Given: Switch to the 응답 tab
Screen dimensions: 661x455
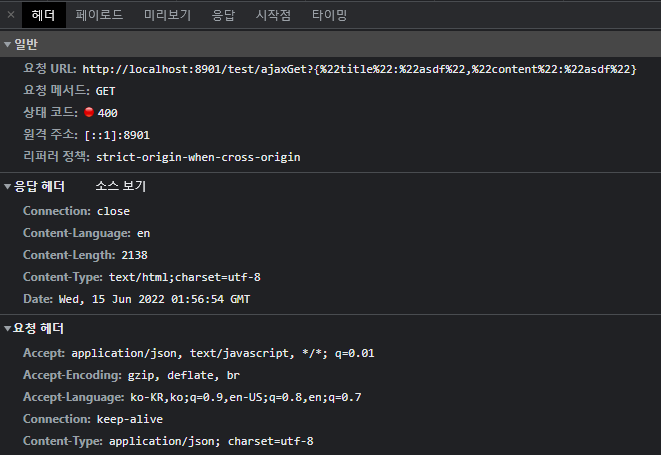Looking at the screenshot, I should click(x=223, y=15).
